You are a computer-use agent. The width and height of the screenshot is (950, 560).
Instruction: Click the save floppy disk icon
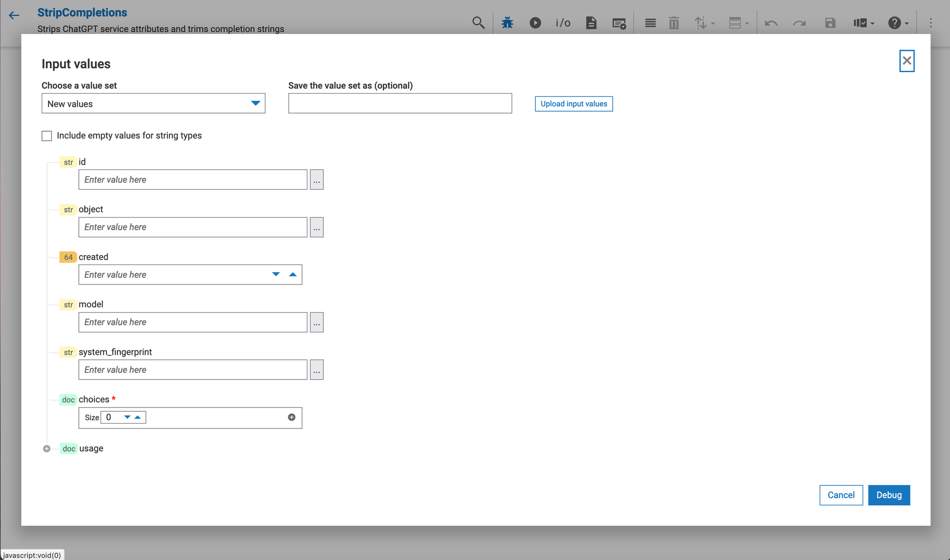(830, 23)
